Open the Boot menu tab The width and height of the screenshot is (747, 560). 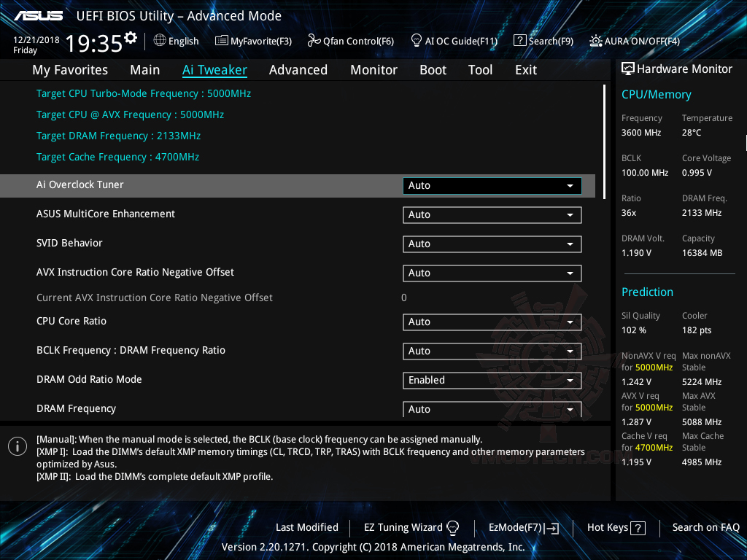(x=433, y=69)
